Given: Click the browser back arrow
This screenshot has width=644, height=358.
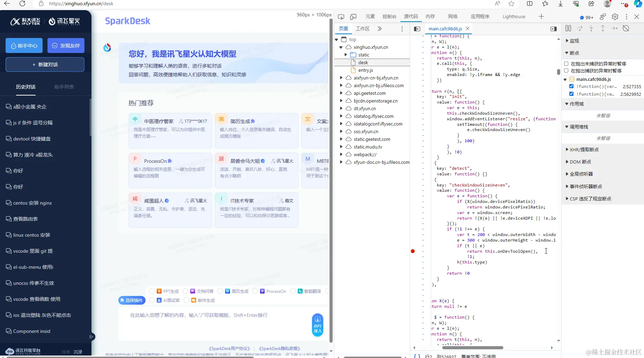Looking at the screenshot, I should [x=7, y=3].
